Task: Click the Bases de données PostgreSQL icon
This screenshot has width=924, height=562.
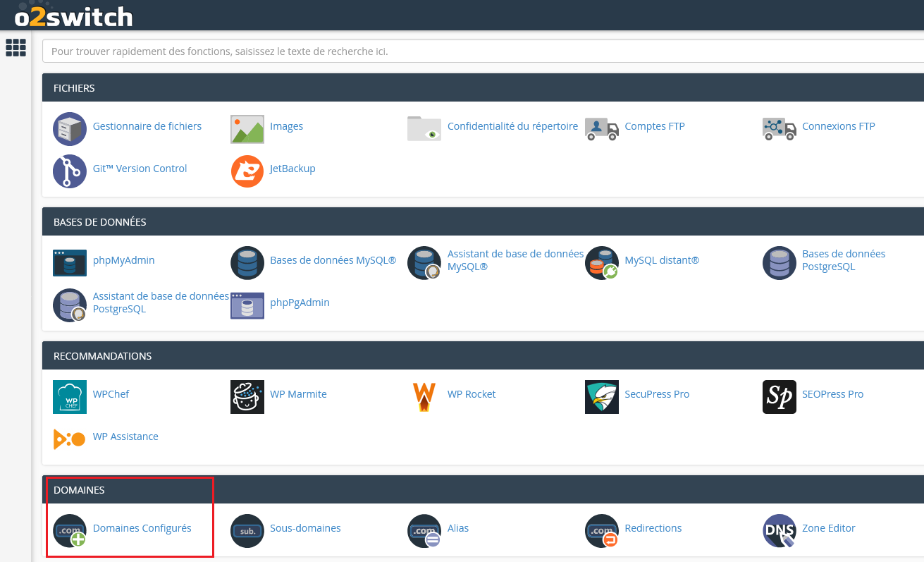Action: (780, 263)
